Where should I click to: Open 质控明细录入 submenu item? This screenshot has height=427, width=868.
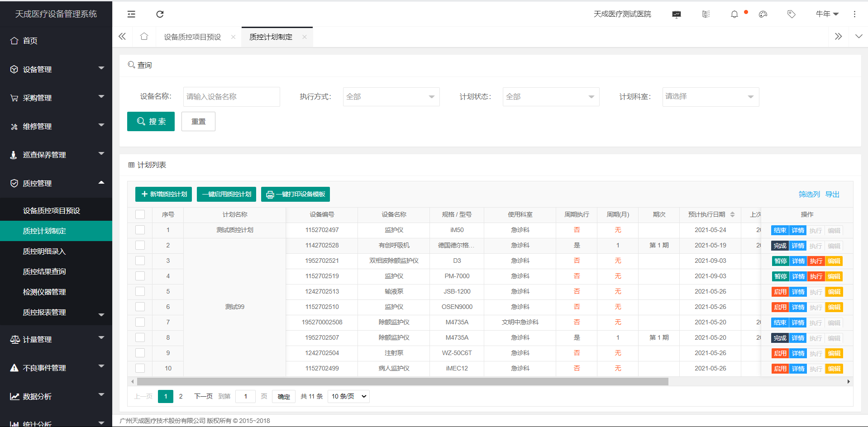pos(56,251)
